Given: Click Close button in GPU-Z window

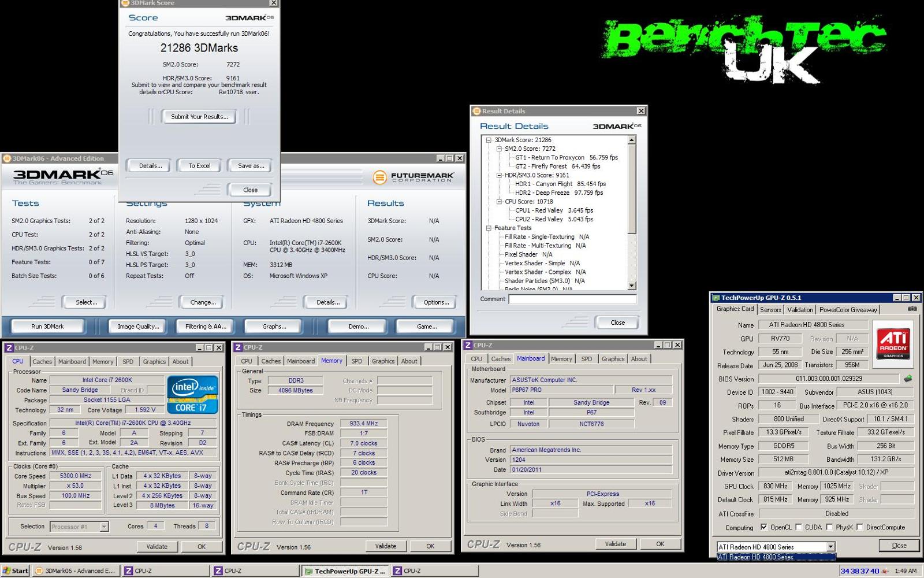Looking at the screenshot, I should (899, 546).
